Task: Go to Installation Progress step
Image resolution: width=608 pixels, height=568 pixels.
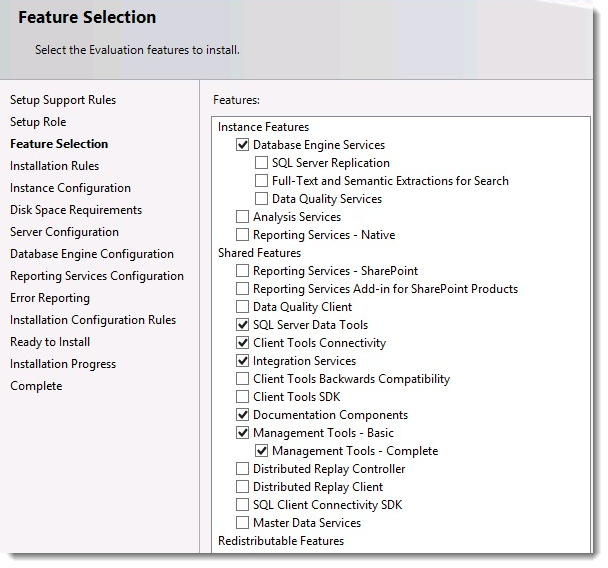Action: [x=63, y=364]
